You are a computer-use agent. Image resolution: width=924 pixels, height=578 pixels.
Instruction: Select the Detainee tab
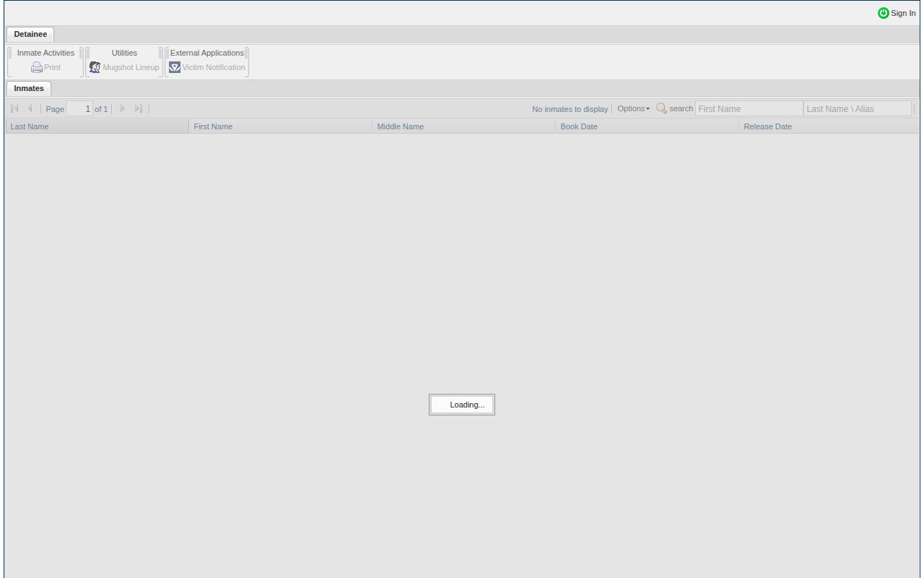pos(30,34)
